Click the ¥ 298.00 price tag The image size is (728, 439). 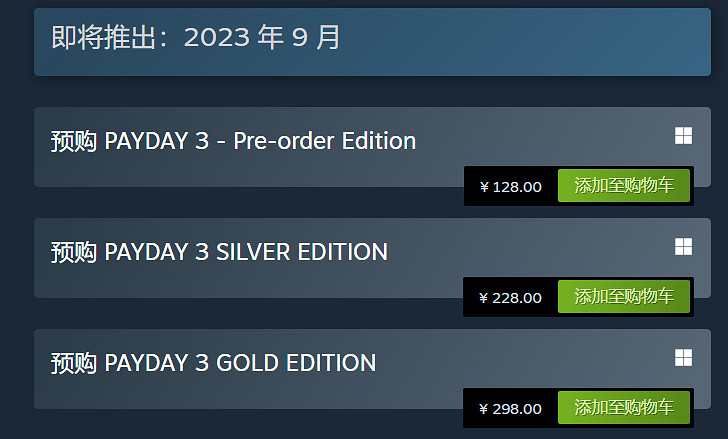[x=511, y=409]
